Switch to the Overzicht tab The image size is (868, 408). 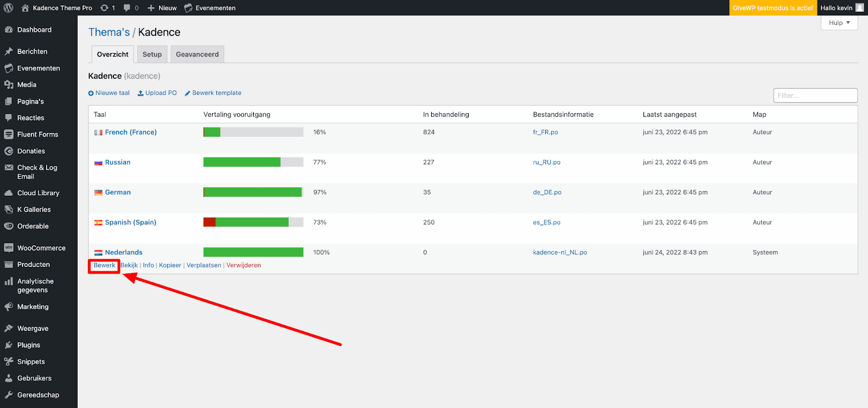pyautogui.click(x=113, y=54)
